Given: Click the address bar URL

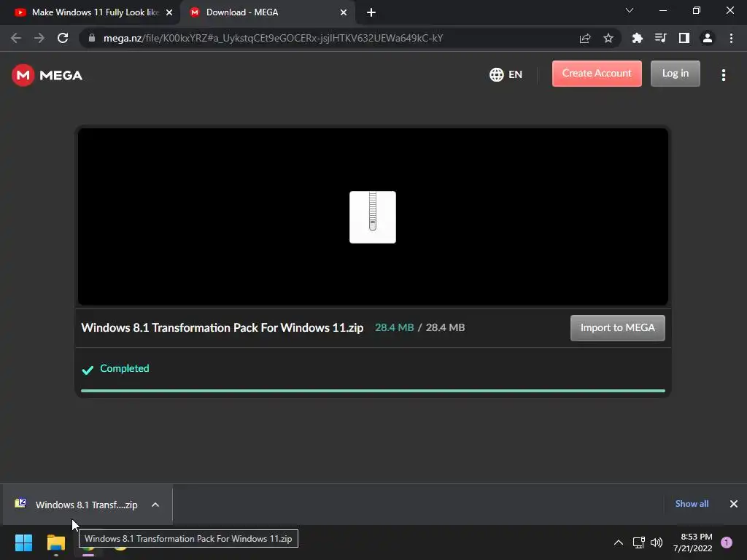Looking at the screenshot, I should [273, 38].
